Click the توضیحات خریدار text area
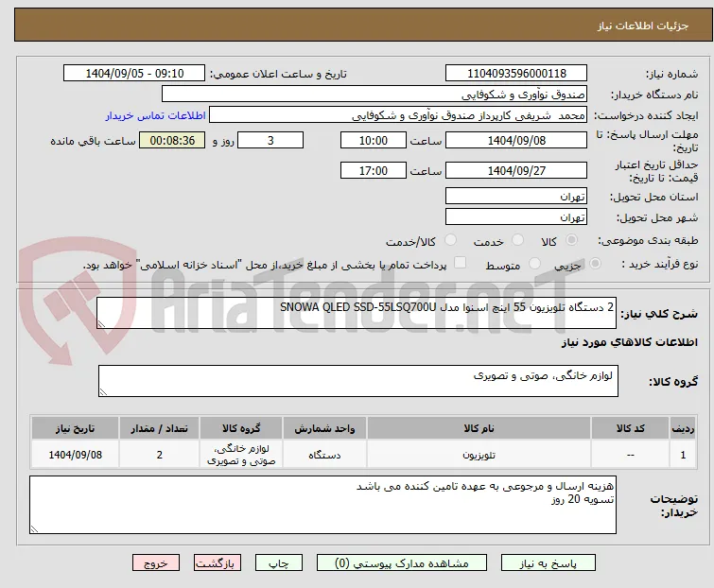Viewport: 714px width, 588px height. click(x=322, y=505)
